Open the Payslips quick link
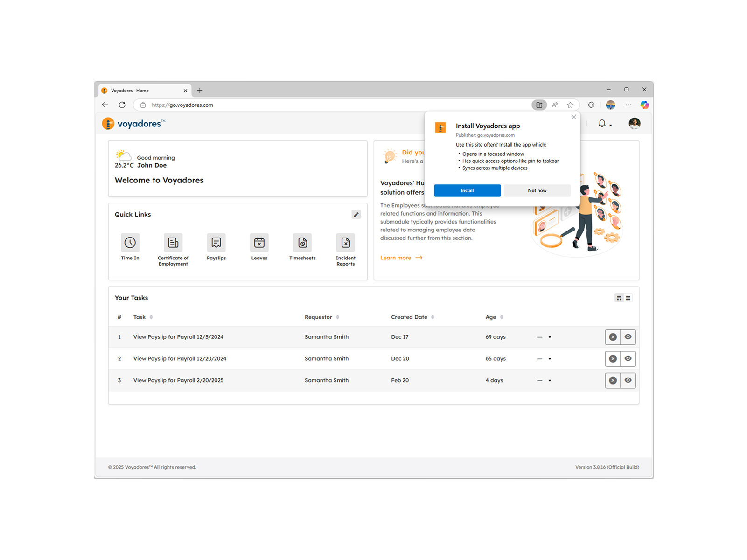Screen dimensions: 747x560 [216, 247]
